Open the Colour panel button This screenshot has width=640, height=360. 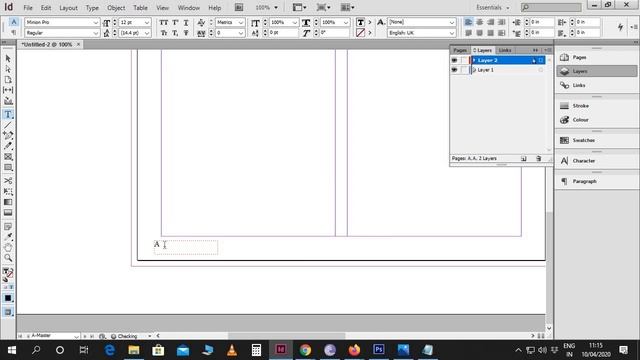597,120
